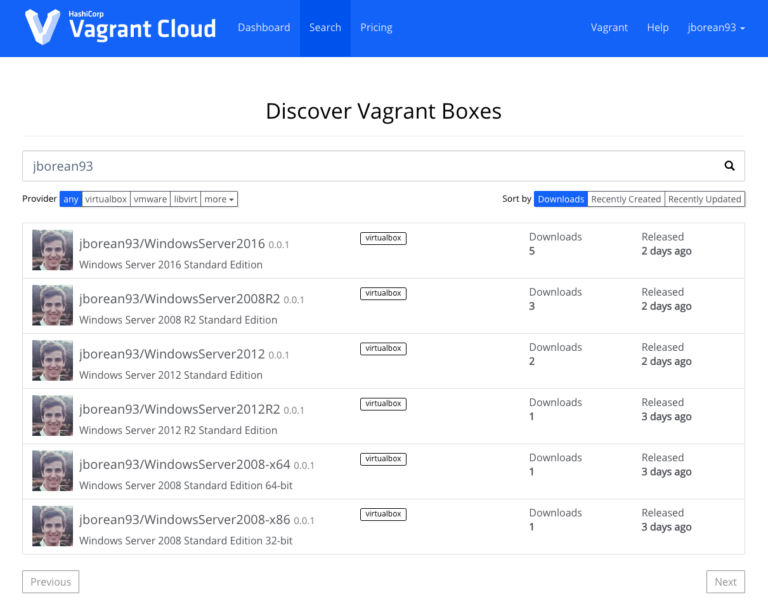Sort results by Downloads

[x=561, y=199]
